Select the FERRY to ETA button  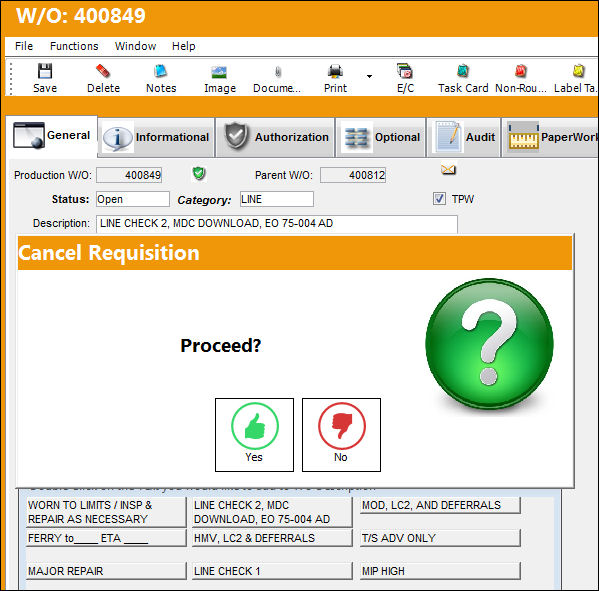coord(106,538)
